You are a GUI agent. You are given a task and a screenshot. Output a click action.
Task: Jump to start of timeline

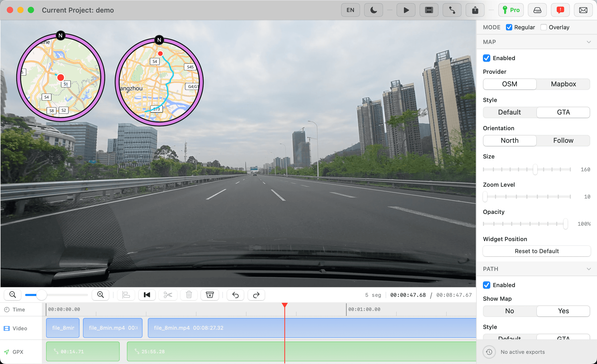147,295
